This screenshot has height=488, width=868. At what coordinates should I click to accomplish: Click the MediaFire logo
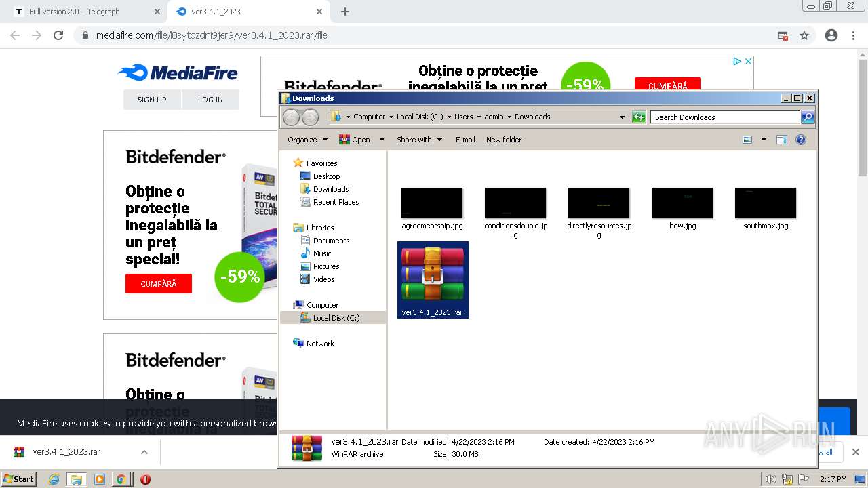[178, 73]
